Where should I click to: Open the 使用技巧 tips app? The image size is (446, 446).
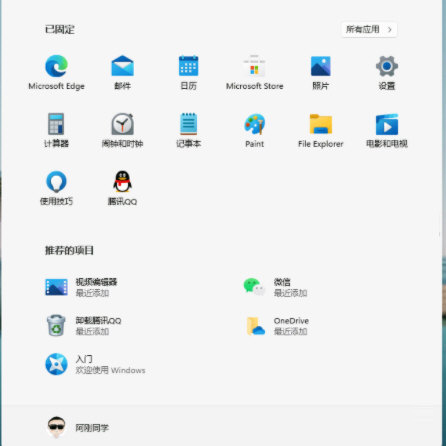(x=56, y=188)
